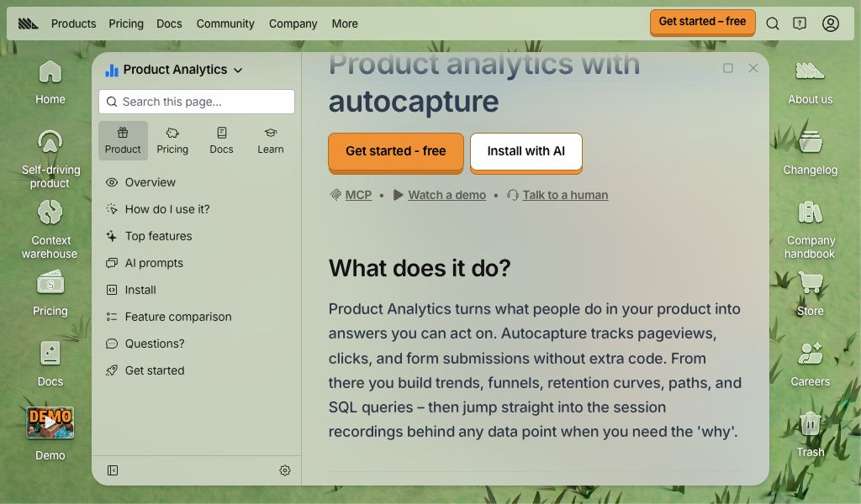Open the About us desktop icon

point(810,71)
